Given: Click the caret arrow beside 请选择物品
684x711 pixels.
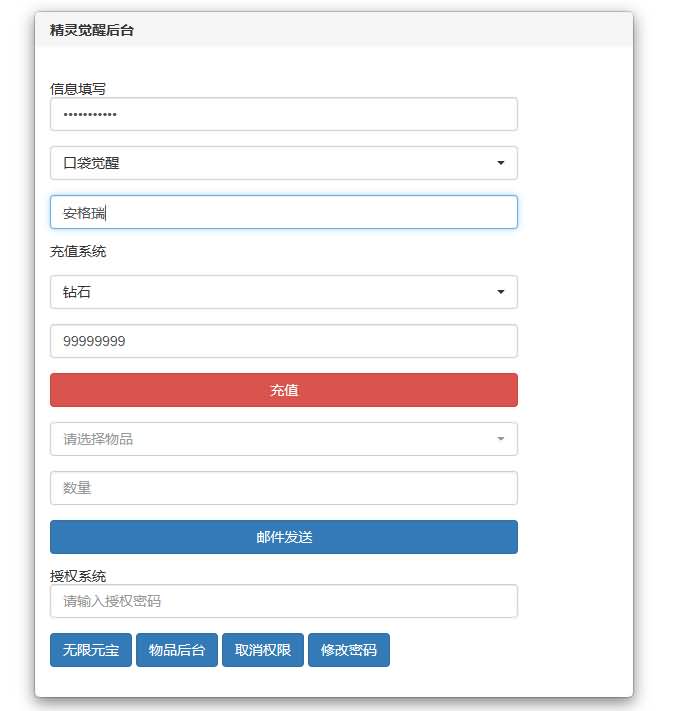Looking at the screenshot, I should pyautogui.click(x=500, y=439).
